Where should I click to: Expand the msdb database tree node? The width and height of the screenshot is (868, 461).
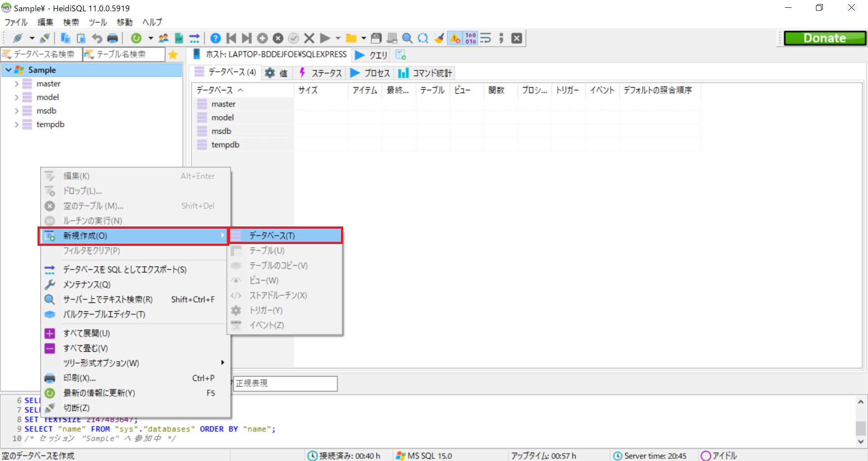(x=17, y=111)
